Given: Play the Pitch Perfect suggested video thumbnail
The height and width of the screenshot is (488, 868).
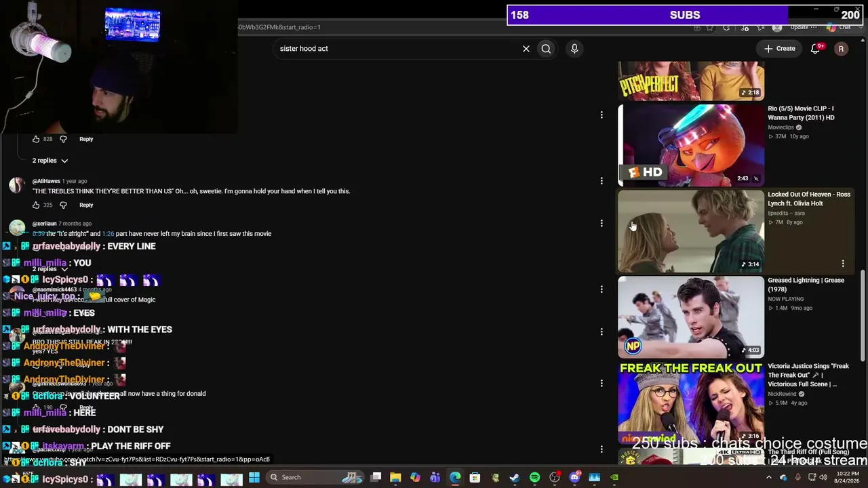Looking at the screenshot, I should coord(691,81).
